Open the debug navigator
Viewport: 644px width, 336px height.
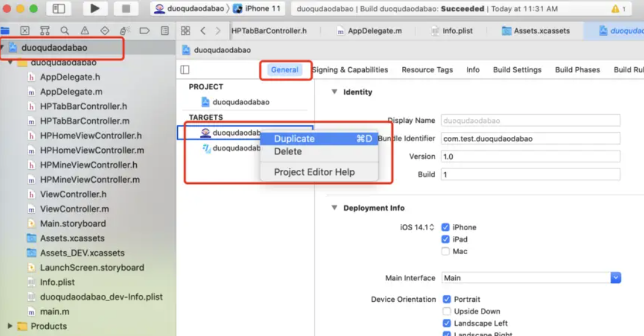point(125,31)
